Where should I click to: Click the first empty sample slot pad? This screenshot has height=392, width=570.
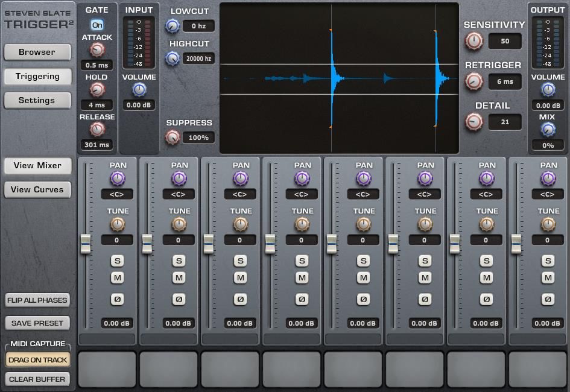107,369
